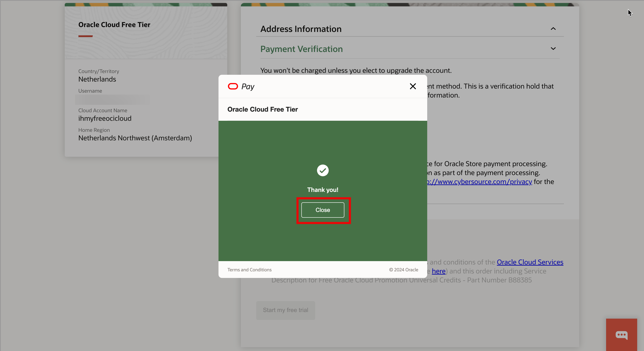Select the Address Information section heading
Screen dimensions: 644x351
pyautogui.click(x=301, y=29)
